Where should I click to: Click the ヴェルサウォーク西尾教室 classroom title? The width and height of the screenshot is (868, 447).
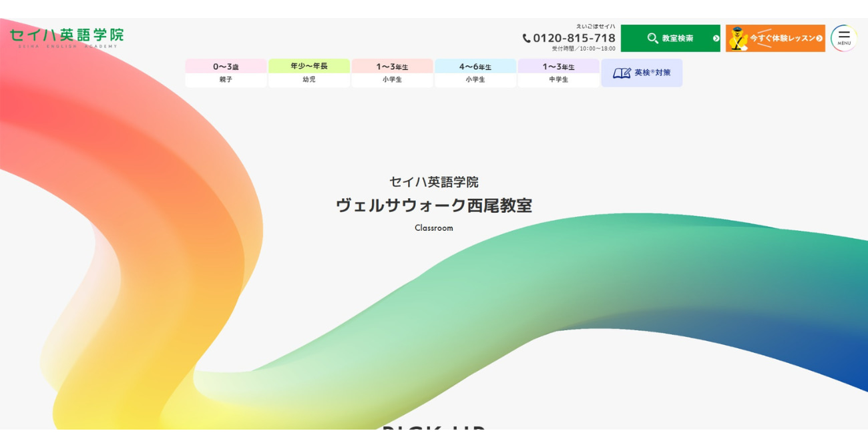point(433,205)
